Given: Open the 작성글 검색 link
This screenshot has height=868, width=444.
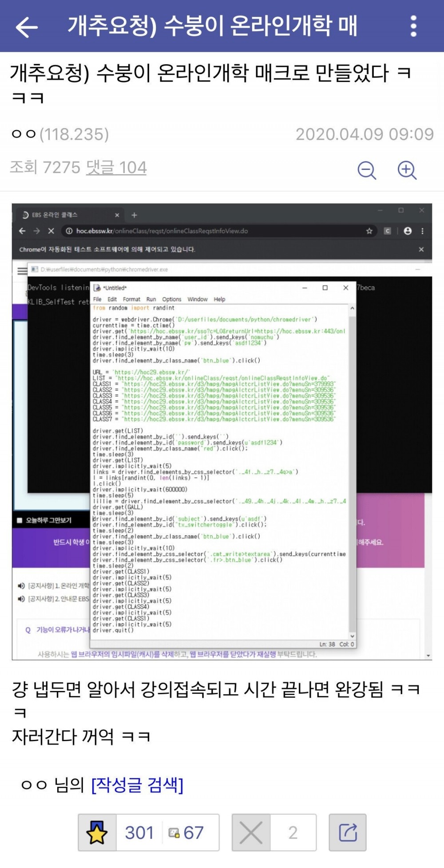Looking at the screenshot, I should pos(137,785).
